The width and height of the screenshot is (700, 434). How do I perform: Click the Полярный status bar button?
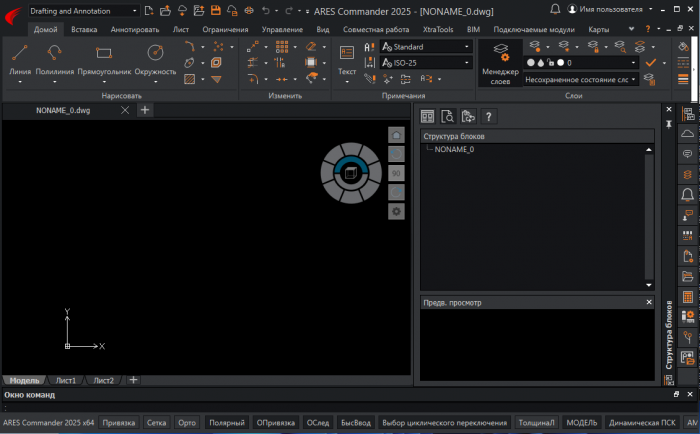click(226, 423)
